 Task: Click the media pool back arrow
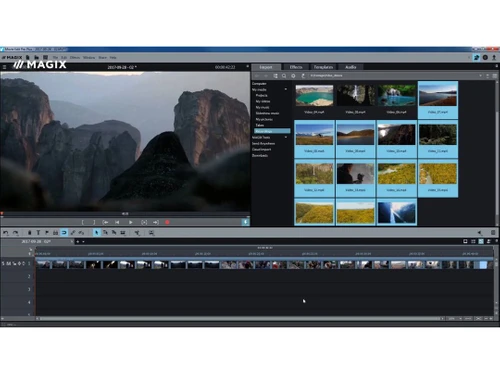pos(257,76)
